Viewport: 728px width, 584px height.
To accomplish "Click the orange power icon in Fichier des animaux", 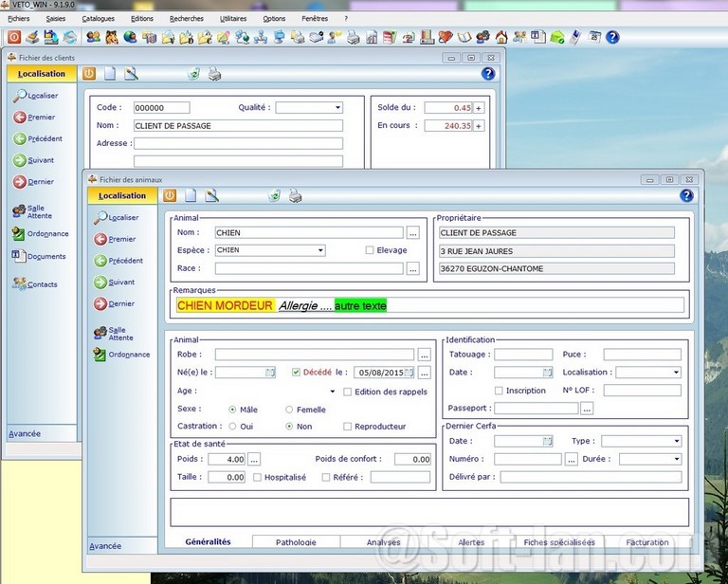I will point(170,196).
